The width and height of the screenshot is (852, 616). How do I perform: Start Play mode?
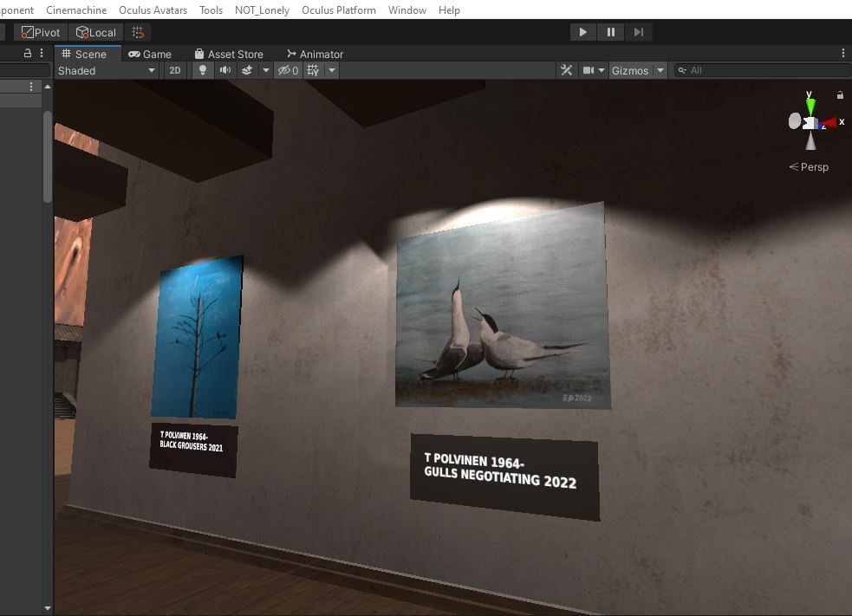583,33
